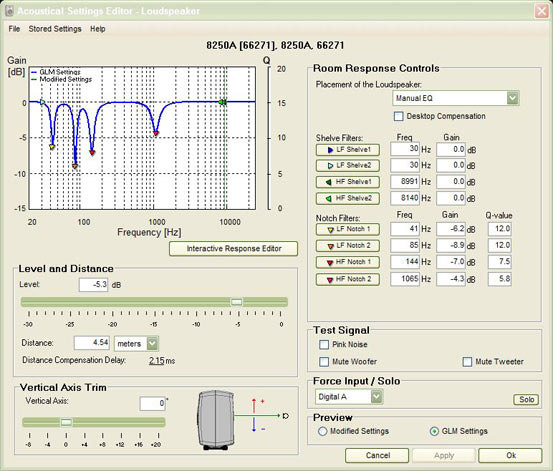
Task: Select the HF Notch 2 filter button
Action: (x=348, y=279)
